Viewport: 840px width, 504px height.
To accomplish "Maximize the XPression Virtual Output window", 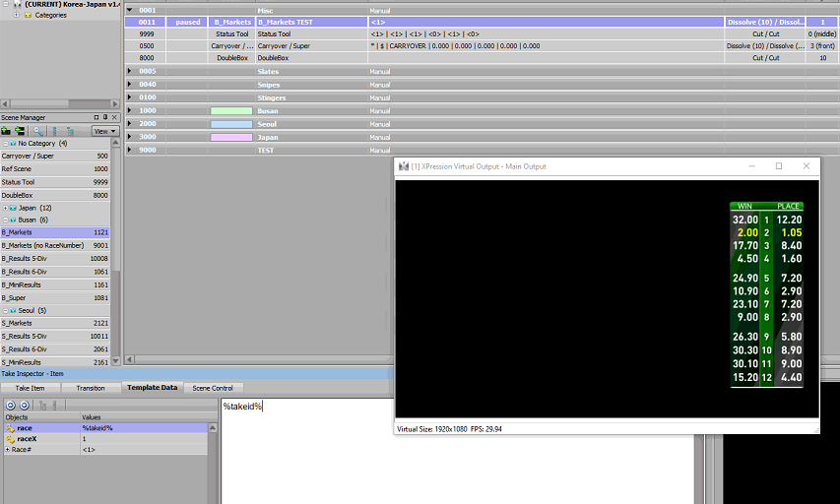I will pyautogui.click(x=779, y=166).
